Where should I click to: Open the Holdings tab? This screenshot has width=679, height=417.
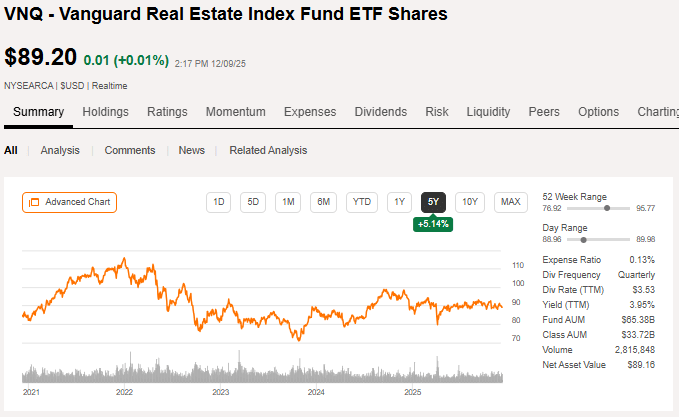click(105, 112)
